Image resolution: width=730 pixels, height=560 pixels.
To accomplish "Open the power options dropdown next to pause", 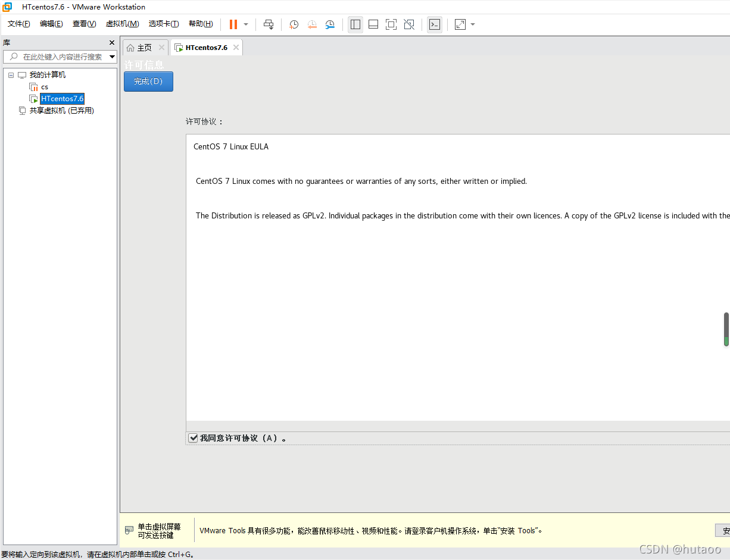I will click(x=246, y=24).
